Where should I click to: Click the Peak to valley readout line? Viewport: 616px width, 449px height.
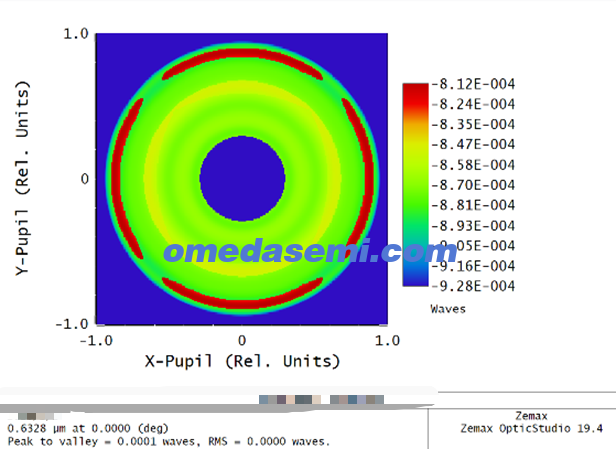tap(169, 441)
